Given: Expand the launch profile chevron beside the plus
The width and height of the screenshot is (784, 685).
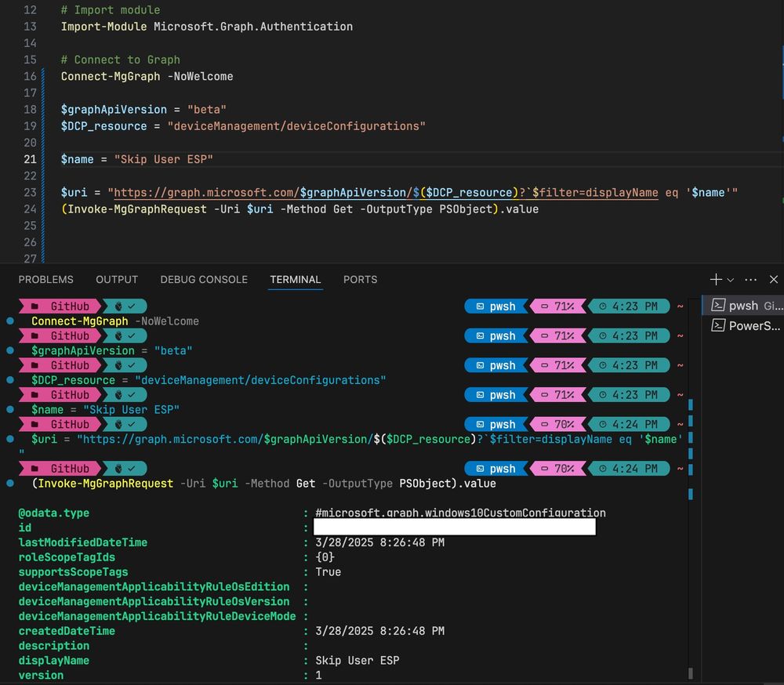Looking at the screenshot, I should [731, 280].
